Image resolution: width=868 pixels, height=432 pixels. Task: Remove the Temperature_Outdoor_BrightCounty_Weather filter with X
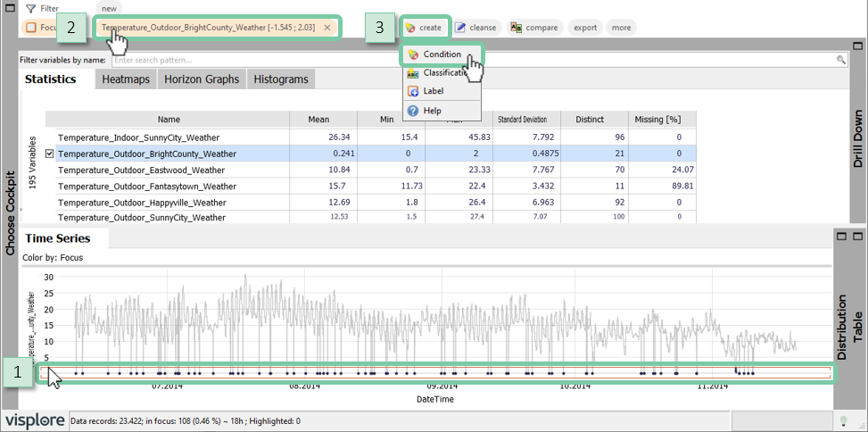(327, 28)
